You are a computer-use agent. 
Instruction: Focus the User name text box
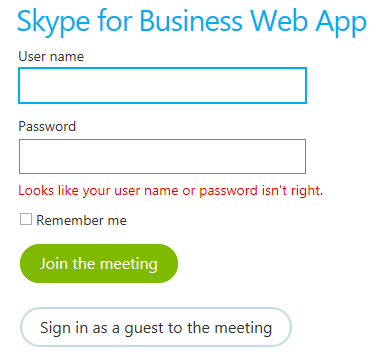[162, 85]
